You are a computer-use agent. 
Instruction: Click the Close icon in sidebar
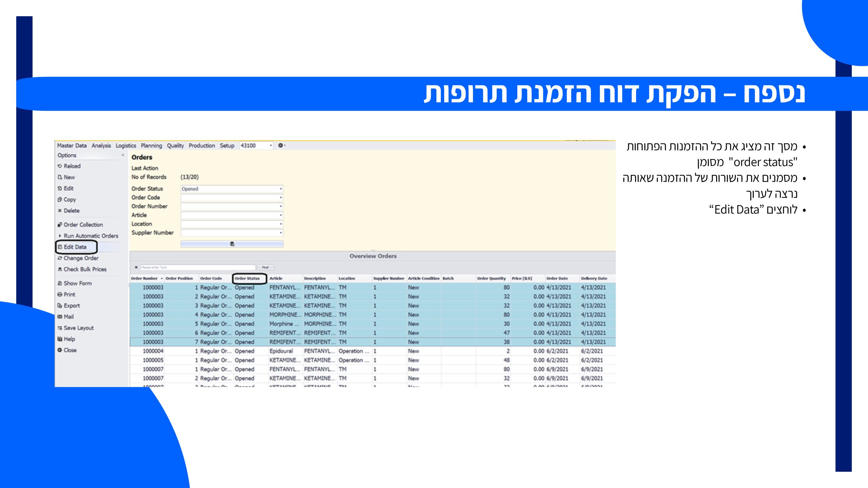[x=60, y=350]
